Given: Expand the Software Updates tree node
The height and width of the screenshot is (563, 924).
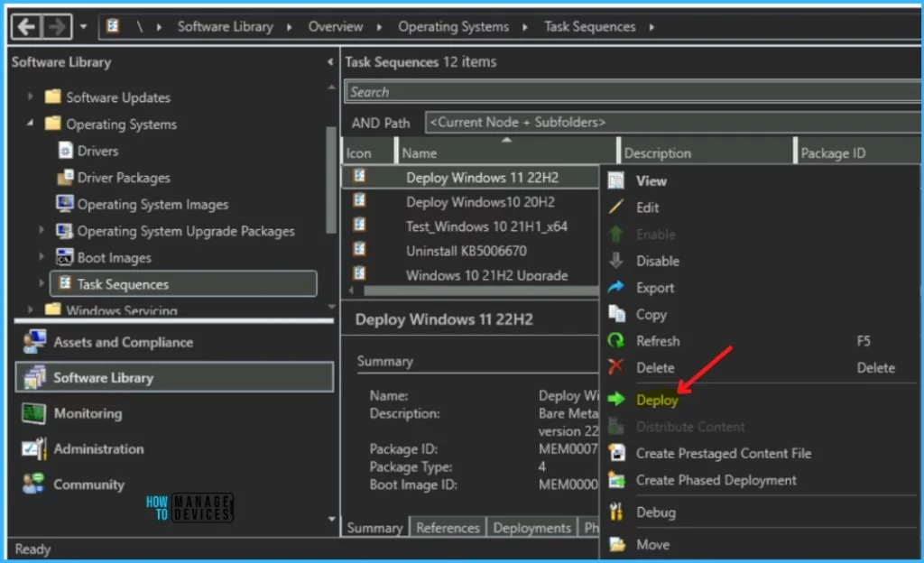Looking at the screenshot, I should pyautogui.click(x=30, y=97).
